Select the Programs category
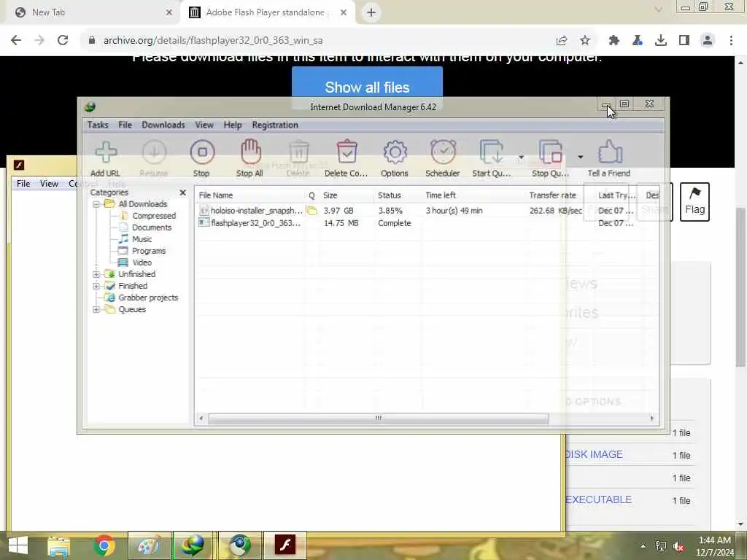 (149, 251)
